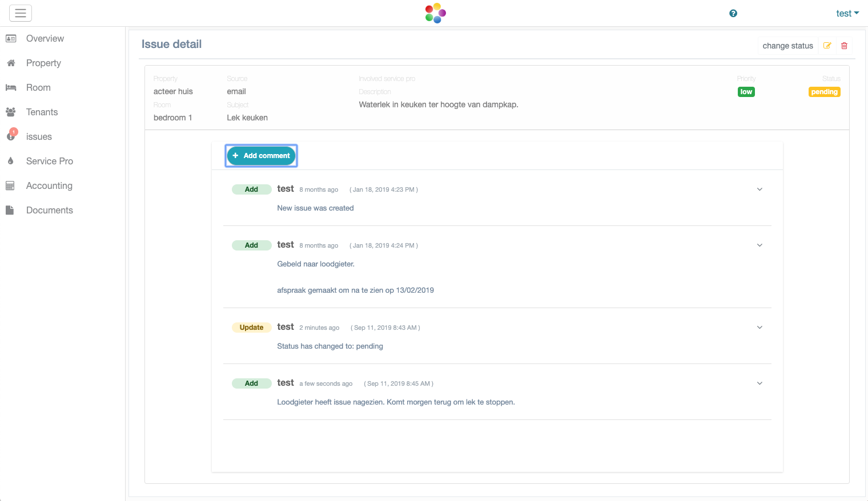Image resolution: width=868 pixels, height=501 pixels.
Task: Expand the status changed update chevron
Action: point(759,328)
